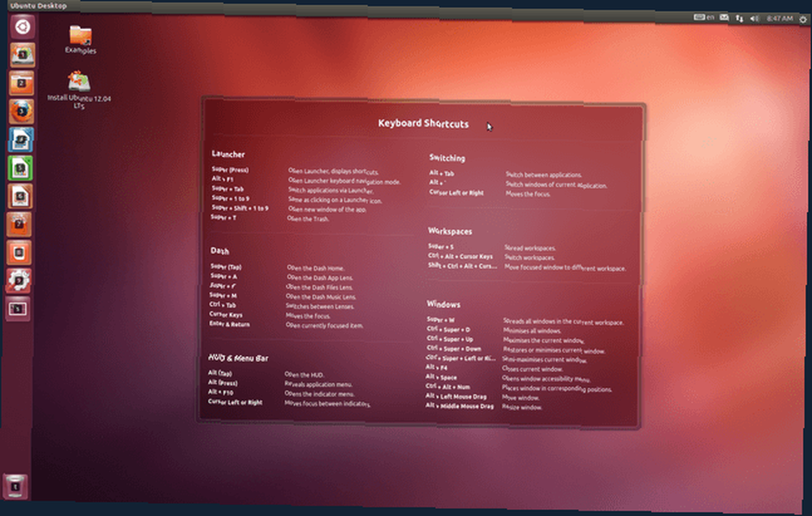
Task: Open LibreOffice Calc from launcher
Action: 20,168
